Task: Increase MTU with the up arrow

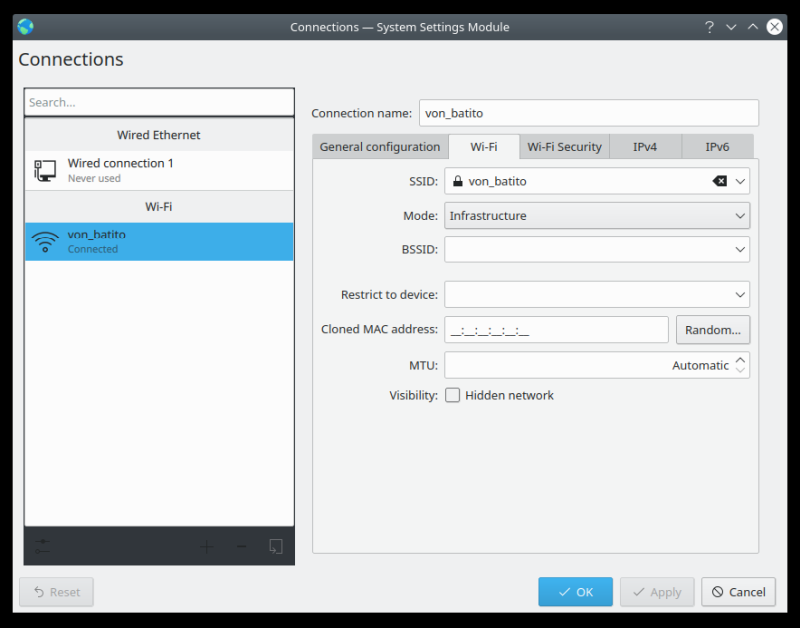Action: [x=740, y=359]
